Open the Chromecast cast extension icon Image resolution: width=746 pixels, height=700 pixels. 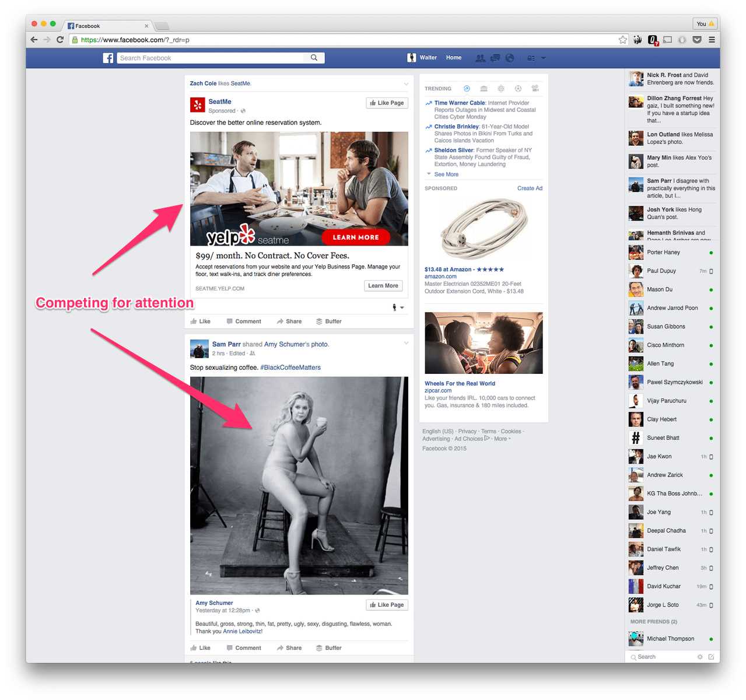[x=668, y=40]
